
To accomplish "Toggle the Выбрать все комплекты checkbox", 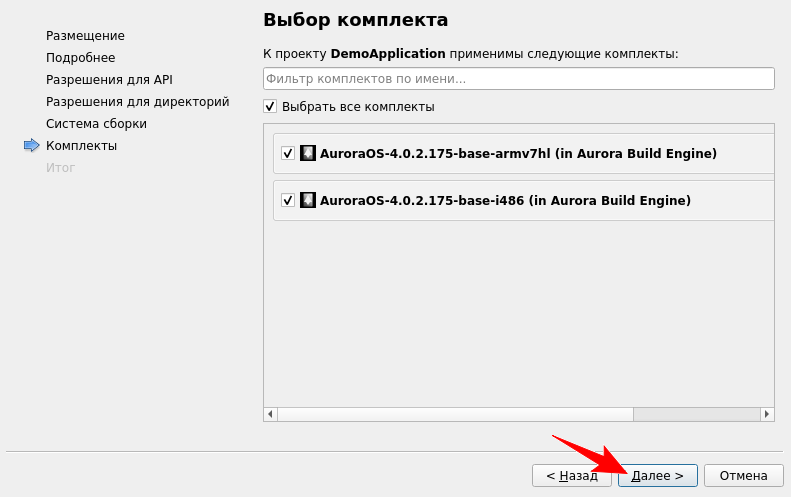I will (270, 106).
